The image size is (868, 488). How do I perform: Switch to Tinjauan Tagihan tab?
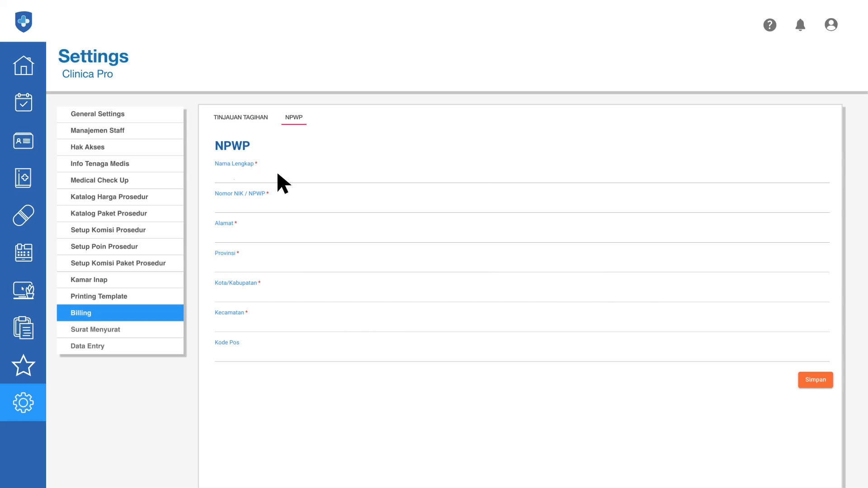click(x=241, y=117)
